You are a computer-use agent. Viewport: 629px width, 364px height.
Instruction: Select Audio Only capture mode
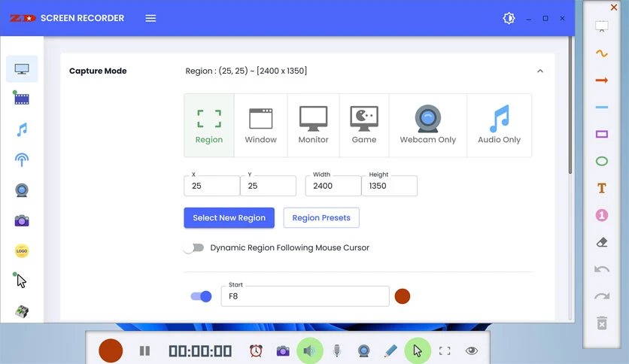[499, 126]
